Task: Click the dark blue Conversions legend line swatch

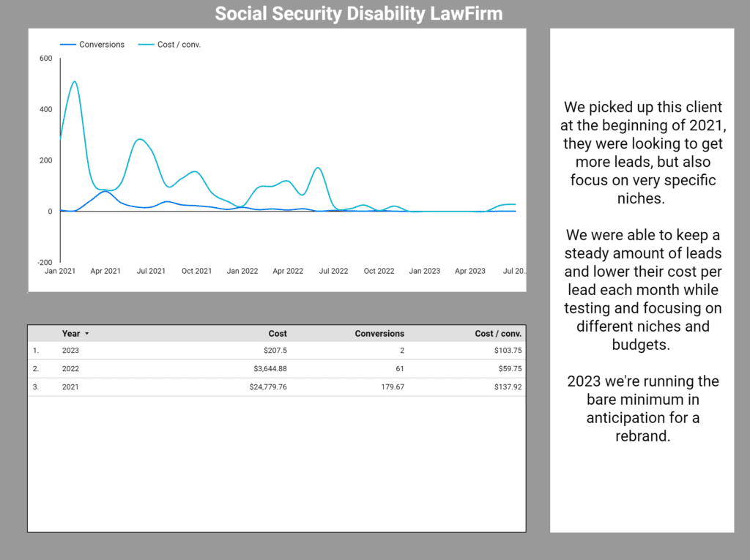Action: 68,45
